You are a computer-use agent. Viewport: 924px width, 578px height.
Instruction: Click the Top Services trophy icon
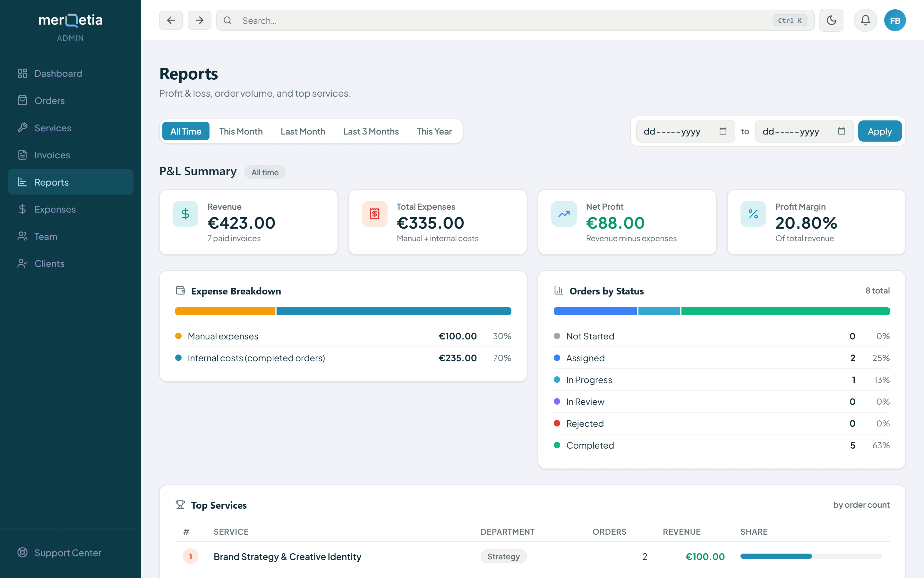click(180, 504)
